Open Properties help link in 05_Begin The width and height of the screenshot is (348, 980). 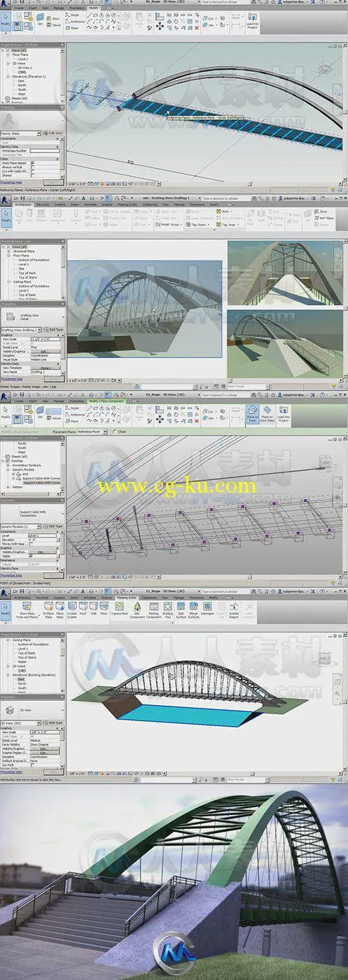[x=11, y=182]
